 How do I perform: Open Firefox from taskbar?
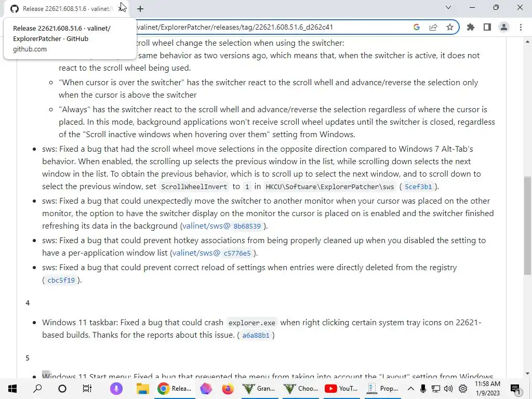tap(228, 389)
